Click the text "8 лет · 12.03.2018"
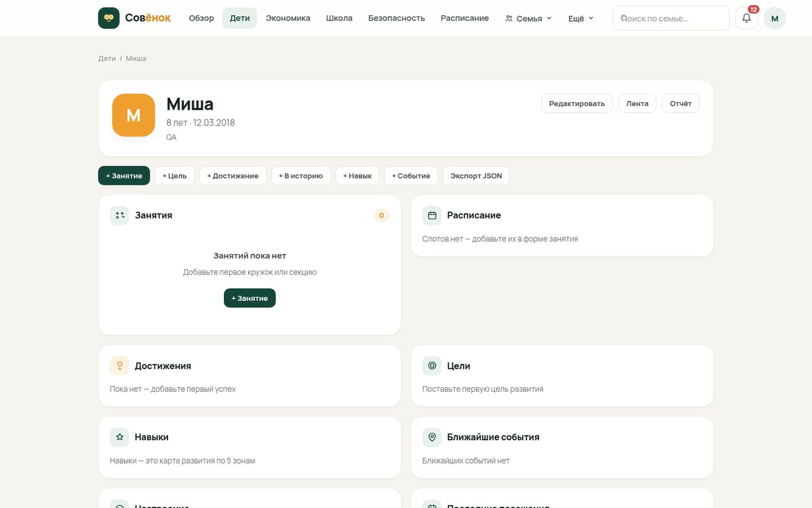812x508 pixels. [200, 123]
